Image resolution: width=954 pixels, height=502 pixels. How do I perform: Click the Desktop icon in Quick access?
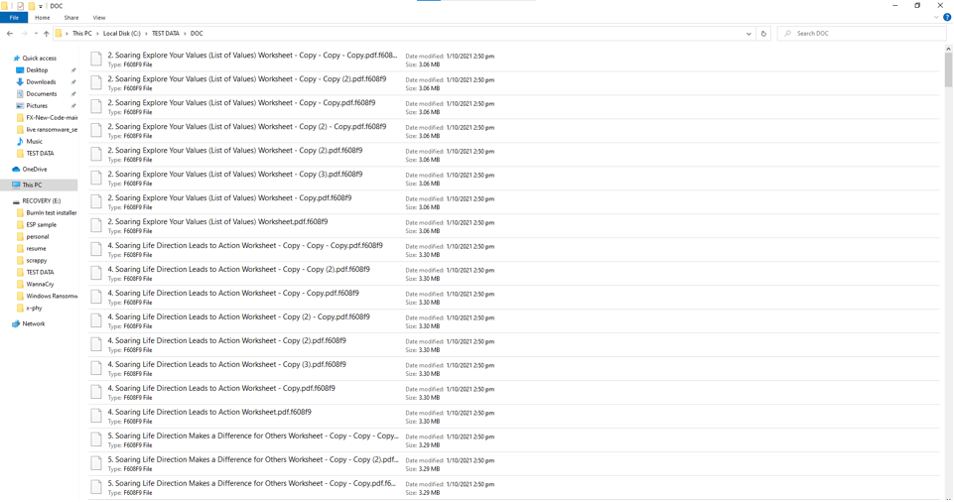click(20, 70)
